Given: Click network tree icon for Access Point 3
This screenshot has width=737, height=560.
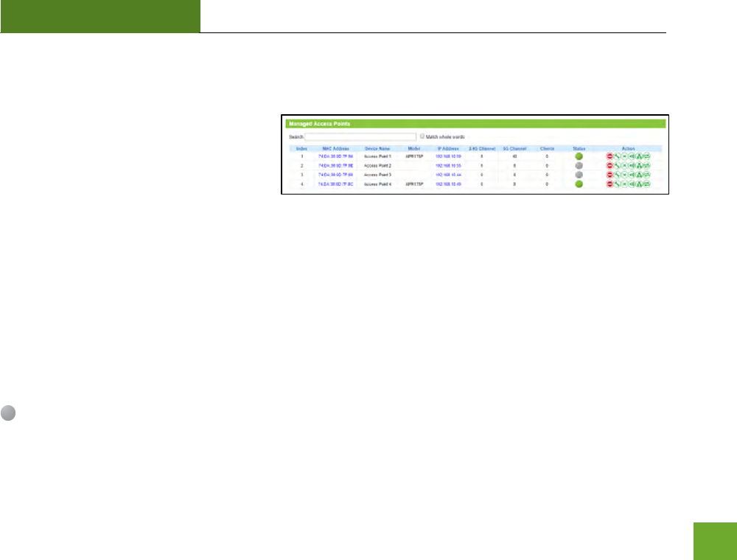Looking at the screenshot, I should click(639, 175).
